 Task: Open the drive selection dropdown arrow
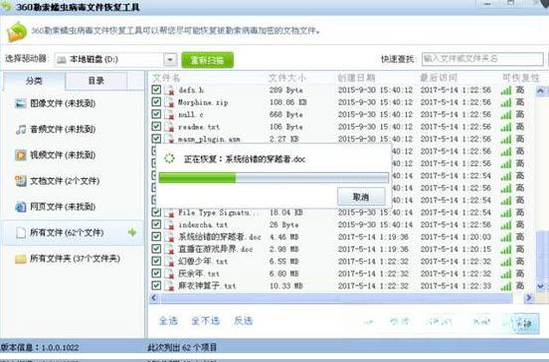170,60
